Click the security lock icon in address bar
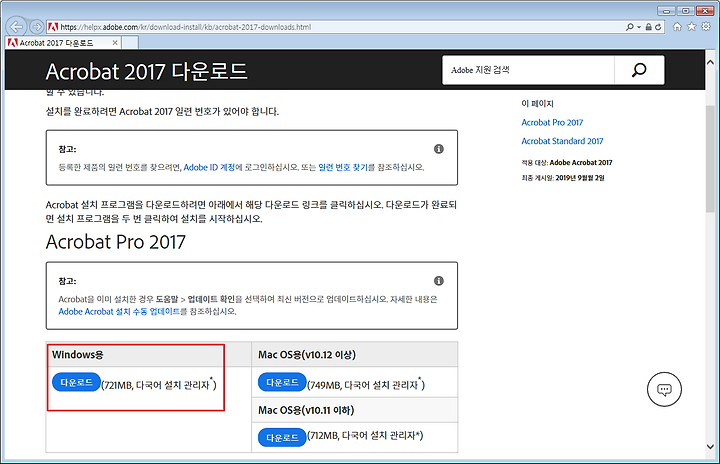Image resolution: width=720 pixels, height=464 pixels. point(648,27)
